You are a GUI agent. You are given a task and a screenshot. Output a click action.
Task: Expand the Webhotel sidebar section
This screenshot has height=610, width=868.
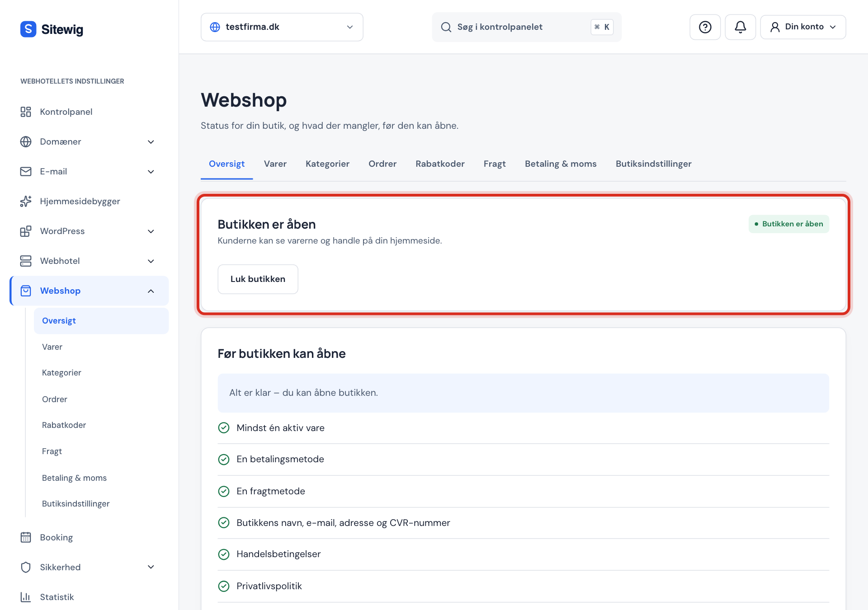point(151,261)
